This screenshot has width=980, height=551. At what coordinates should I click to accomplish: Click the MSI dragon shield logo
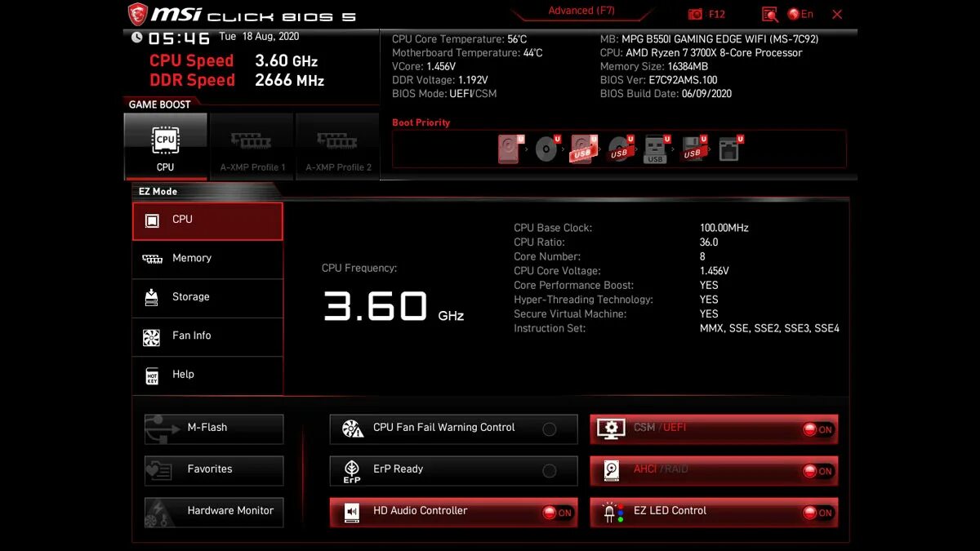click(x=137, y=14)
